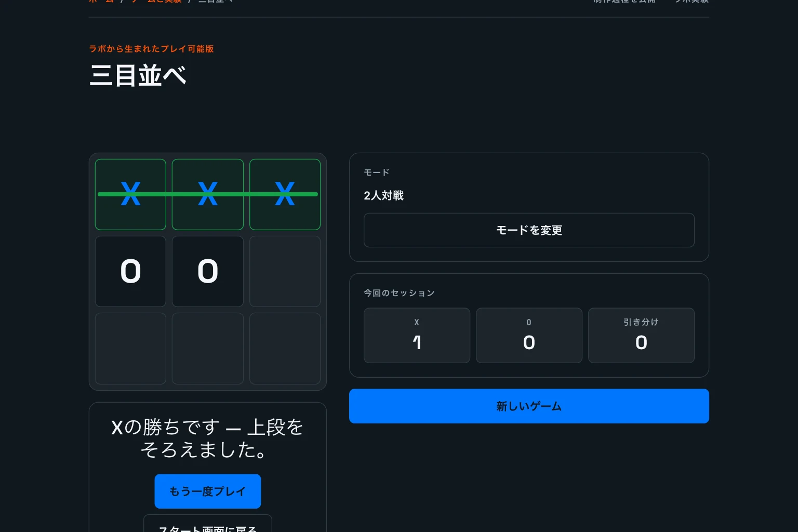Click the 三目並べ page title
Viewport: 798px width, 532px height.
click(x=138, y=75)
